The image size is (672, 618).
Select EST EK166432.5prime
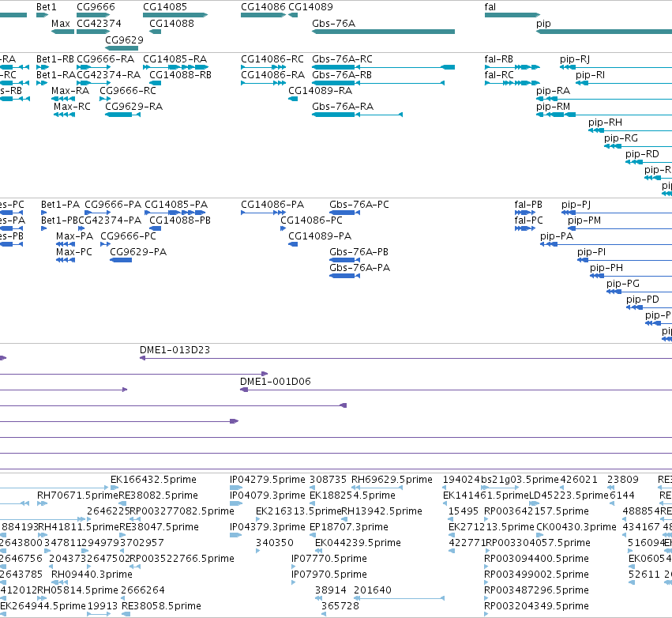point(153,480)
